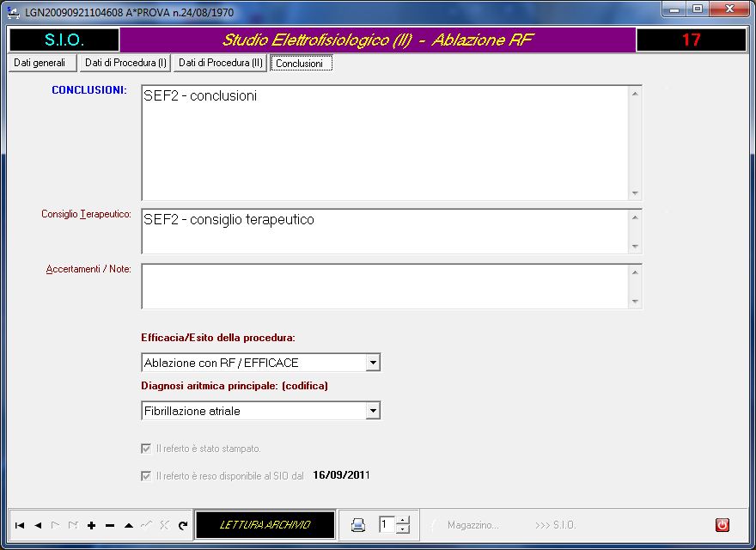Edit record with up-triangle icon
Screen dimensions: 756x550
point(128,525)
